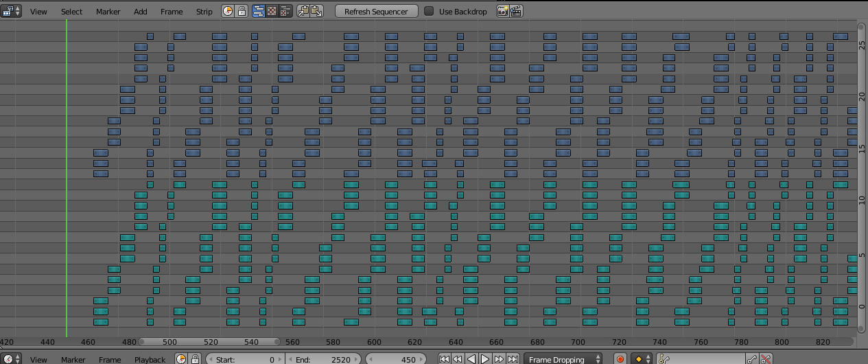Image resolution: width=868 pixels, height=364 pixels.
Task: Open the Add menu
Action: click(141, 12)
